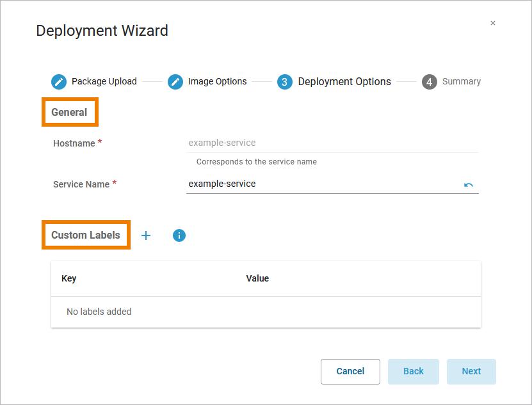Screen dimensions: 532x405
Task: Open the Custom Labels info icon
Action: coord(179,235)
